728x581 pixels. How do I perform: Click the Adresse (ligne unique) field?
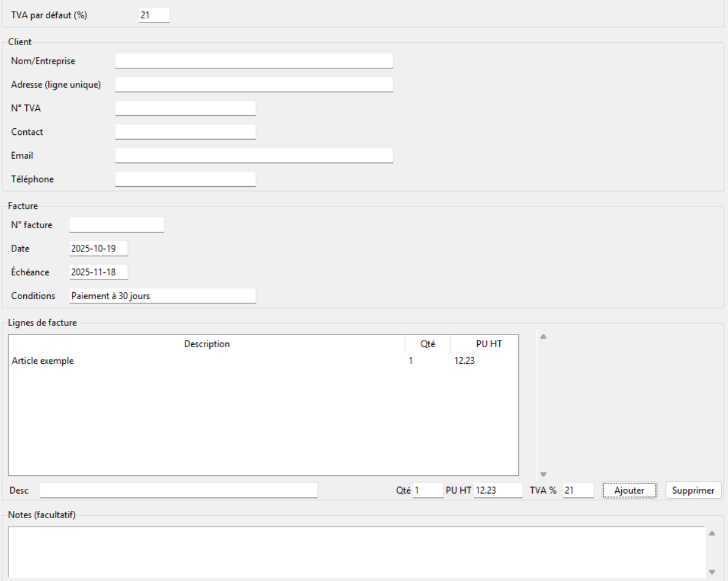coord(254,84)
